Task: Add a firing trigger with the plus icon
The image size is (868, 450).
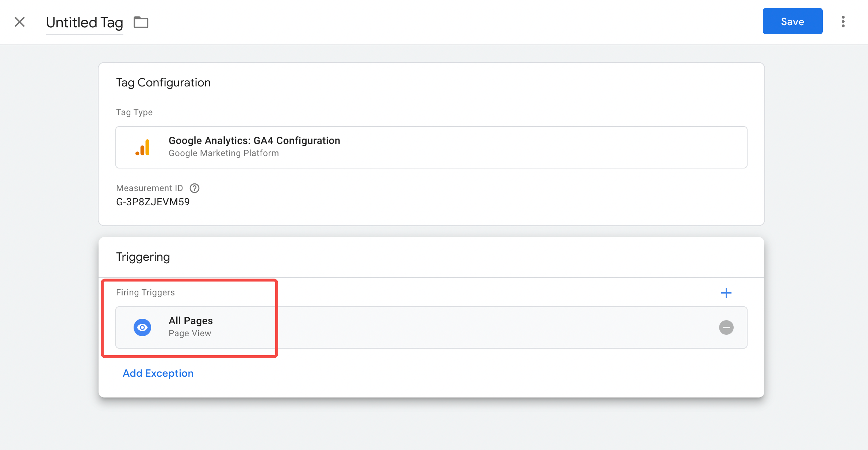Action: pos(726,293)
